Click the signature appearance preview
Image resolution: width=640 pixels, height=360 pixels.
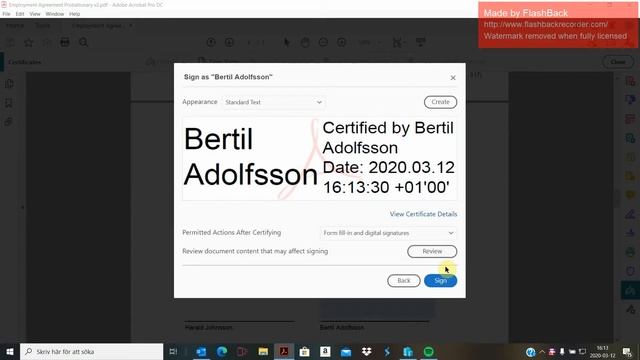320,158
